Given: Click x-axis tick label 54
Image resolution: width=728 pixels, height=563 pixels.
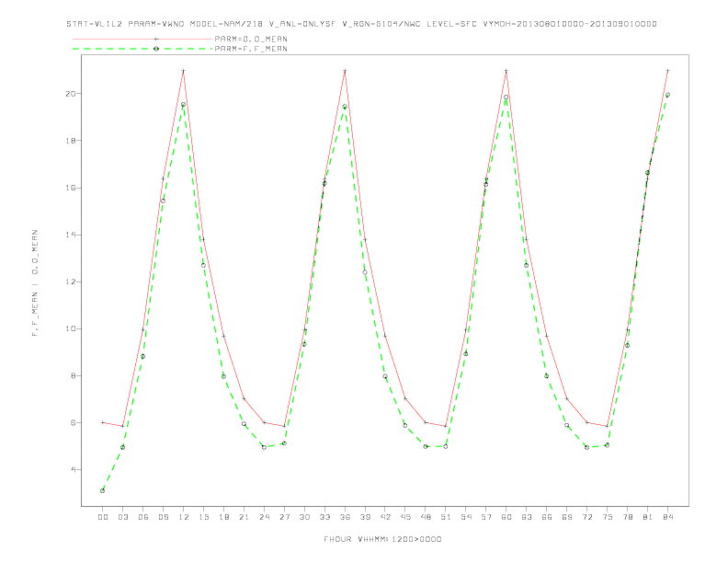Looking at the screenshot, I should [466, 517].
